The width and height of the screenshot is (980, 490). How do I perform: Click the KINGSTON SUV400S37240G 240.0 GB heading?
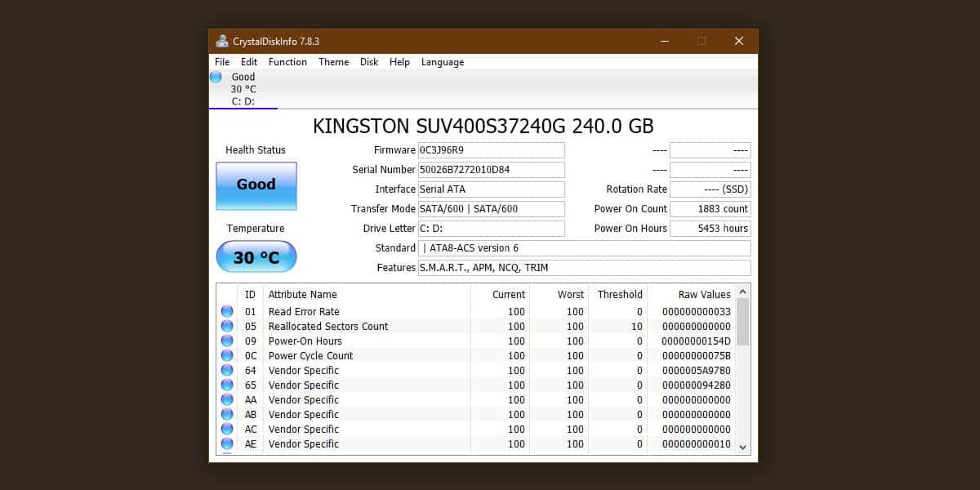point(483,126)
